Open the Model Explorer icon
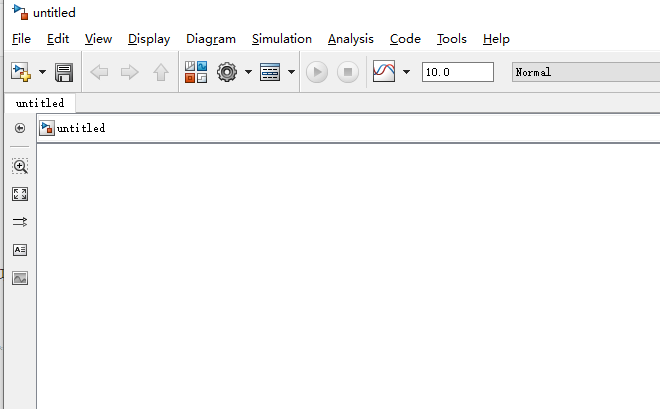Image resolution: width=660 pixels, height=409 pixels. 270,72
